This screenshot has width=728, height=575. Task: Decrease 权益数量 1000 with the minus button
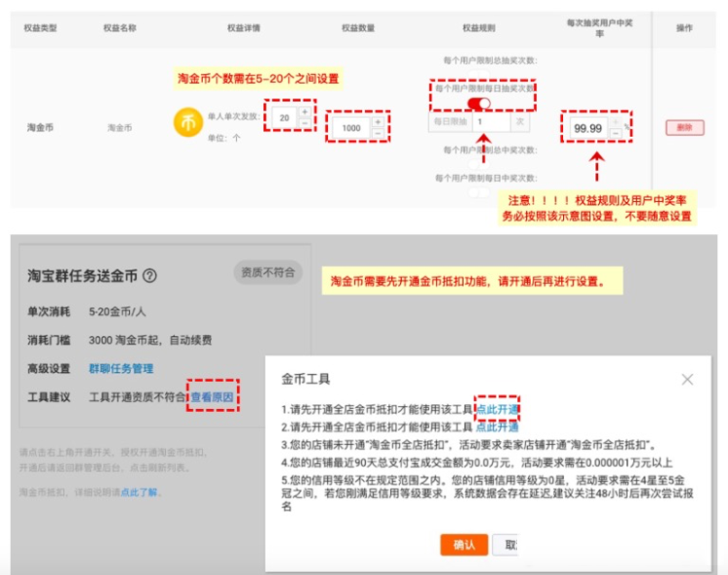point(378,134)
